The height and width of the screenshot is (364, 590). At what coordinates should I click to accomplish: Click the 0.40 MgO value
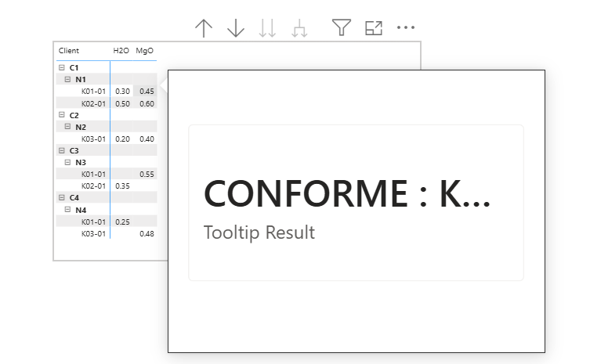point(147,139)
